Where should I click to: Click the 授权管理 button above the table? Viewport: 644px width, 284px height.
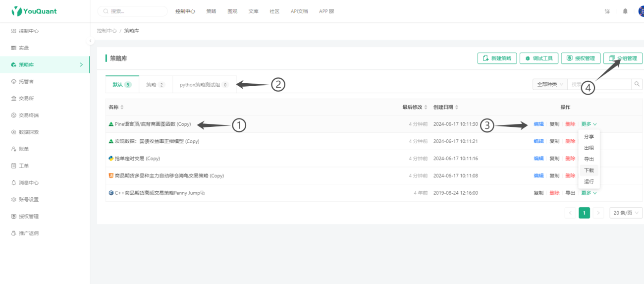[581, 58]
